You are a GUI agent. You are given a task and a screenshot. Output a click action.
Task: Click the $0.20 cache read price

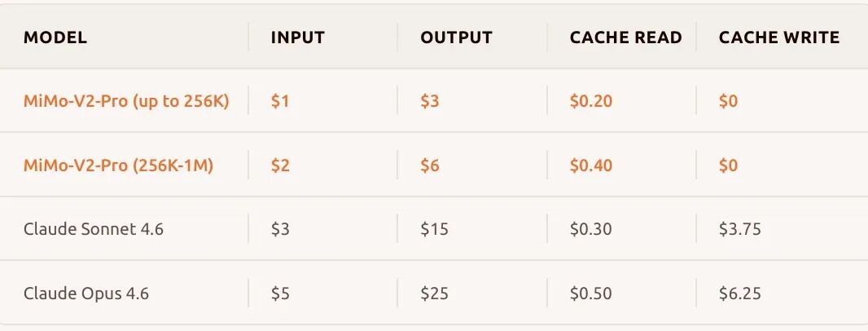[591, 101]
